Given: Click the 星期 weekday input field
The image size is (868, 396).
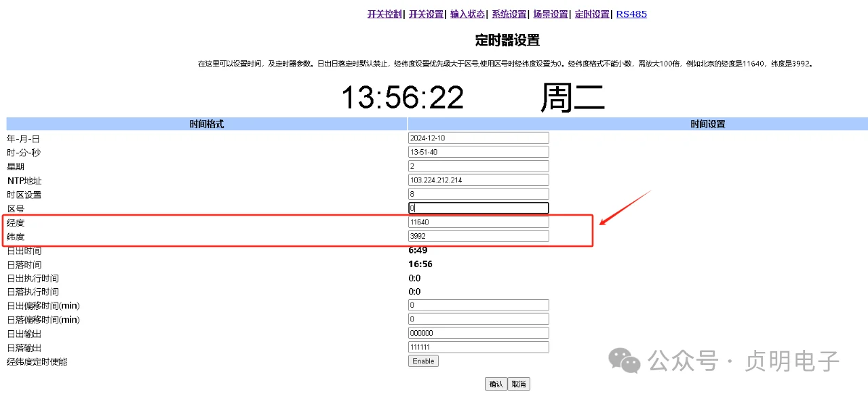Looking at the screenshot, I should pos(479,166).
